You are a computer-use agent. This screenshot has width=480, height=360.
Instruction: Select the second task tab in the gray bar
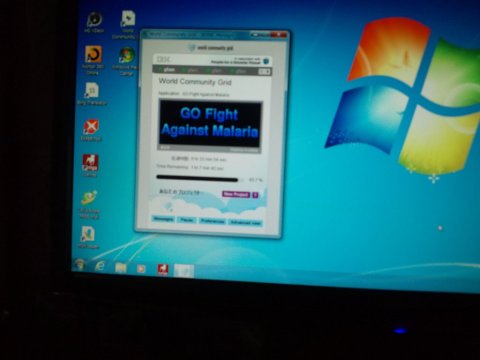tap(191, 70)
